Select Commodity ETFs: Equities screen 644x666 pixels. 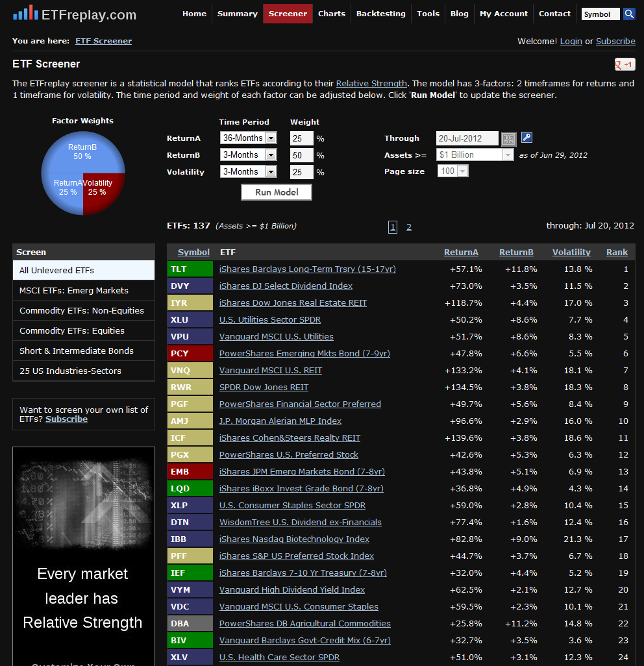pos(84,330)
